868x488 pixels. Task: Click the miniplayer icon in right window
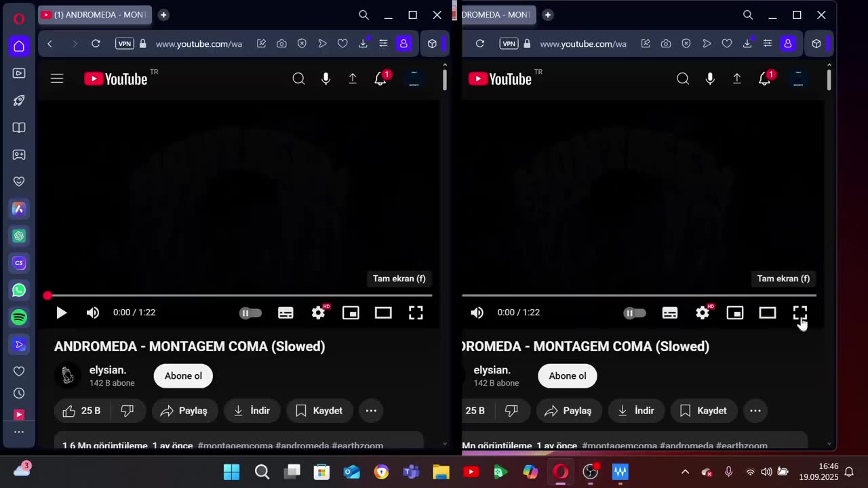735,312
